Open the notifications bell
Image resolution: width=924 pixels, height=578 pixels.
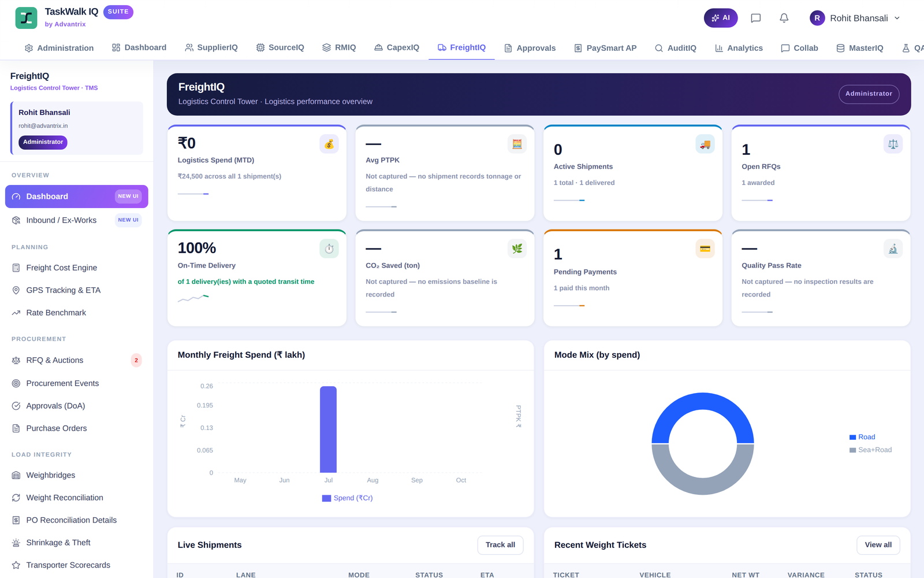[784, 18]
